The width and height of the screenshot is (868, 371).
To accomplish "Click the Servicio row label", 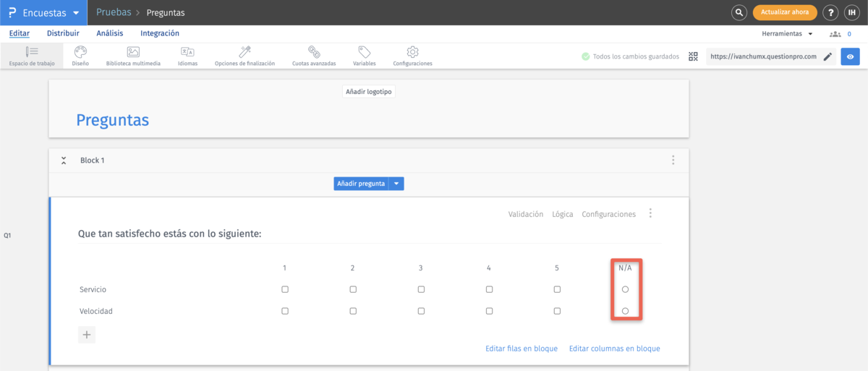I will tap(93, 289).
